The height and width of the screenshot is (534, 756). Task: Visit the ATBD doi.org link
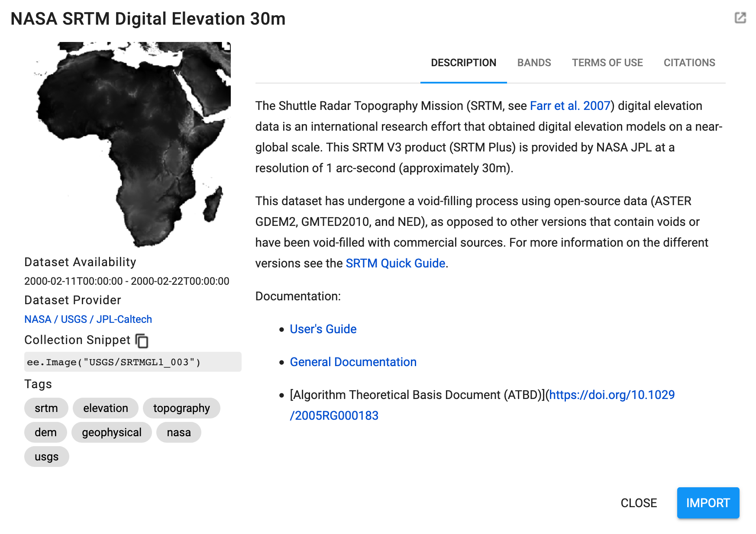point(611,395)
